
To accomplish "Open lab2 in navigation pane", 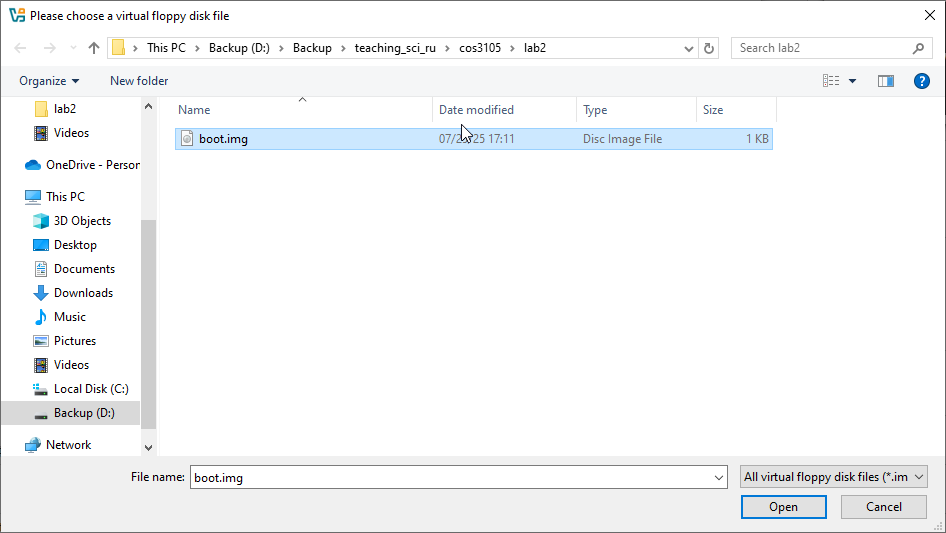I will tap(65, 109).
